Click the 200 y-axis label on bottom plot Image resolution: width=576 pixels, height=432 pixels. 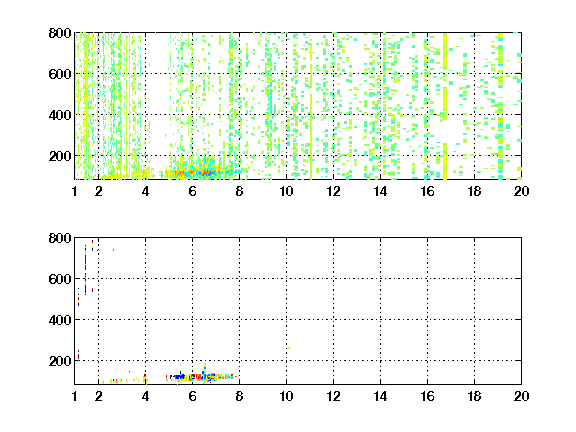tap(60, 361)
